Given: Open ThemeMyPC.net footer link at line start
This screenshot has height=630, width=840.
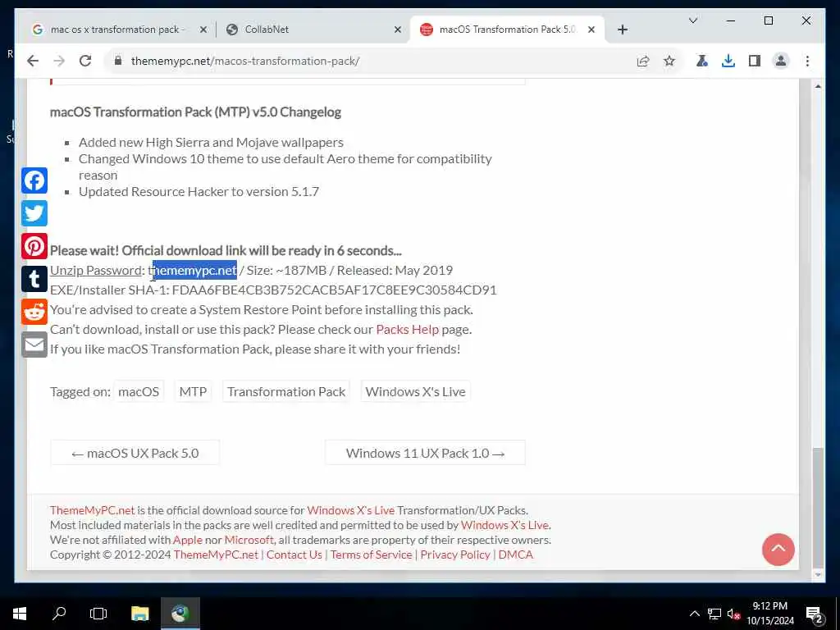Looking at the screenshot, I should pyautogui.click(x=92, y=510).
